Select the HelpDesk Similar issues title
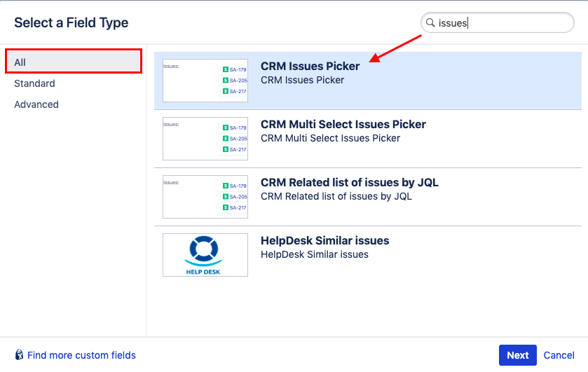 (324, 241)
